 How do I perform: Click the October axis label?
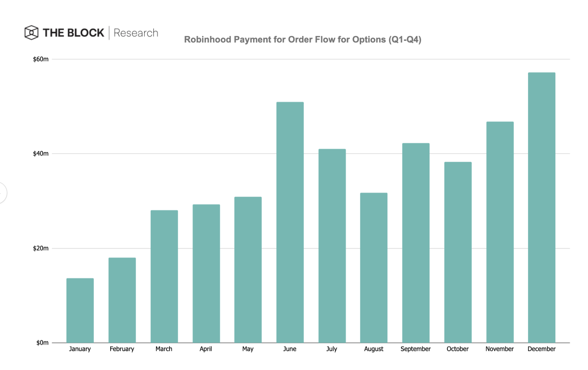click(x=458, y=349)
